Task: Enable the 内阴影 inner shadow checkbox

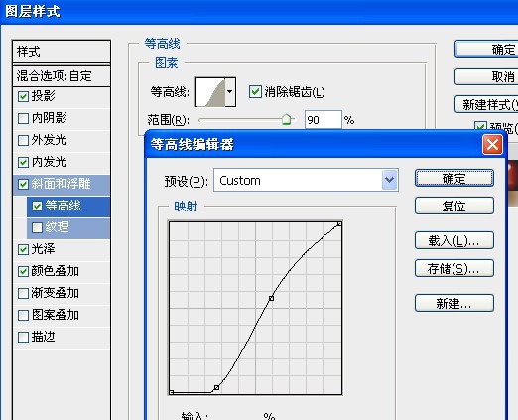Action: (x=23, y=118)
